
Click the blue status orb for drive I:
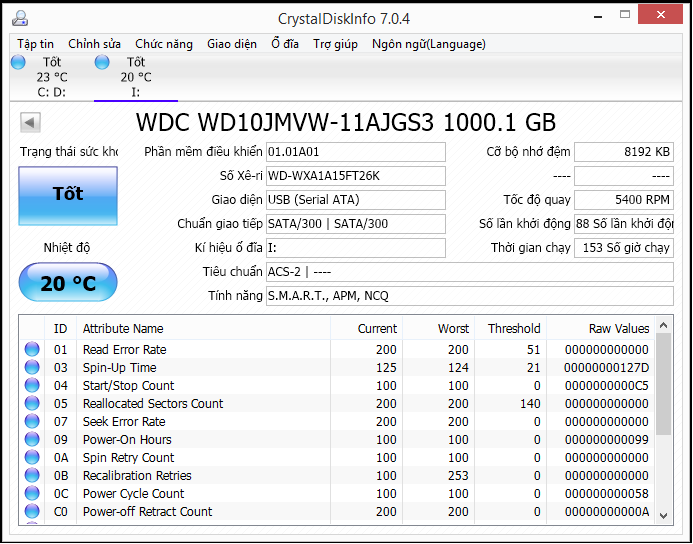(102, 62)
